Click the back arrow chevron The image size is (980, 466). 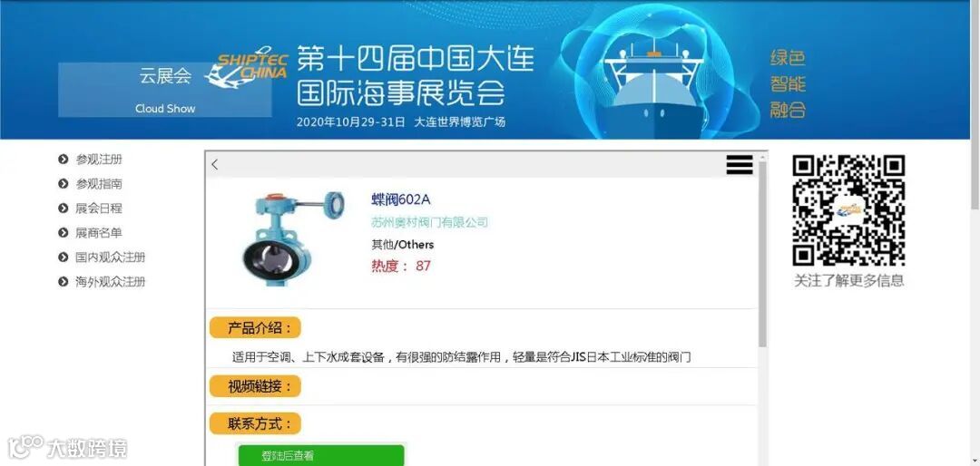click(x=215, y=165)
